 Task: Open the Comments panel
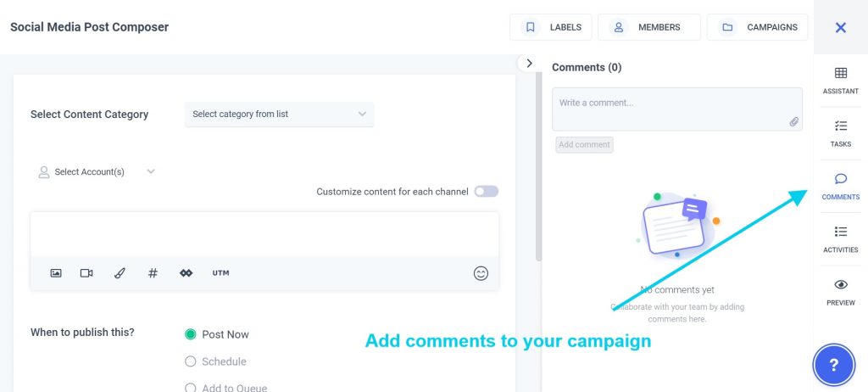[840, 187]
